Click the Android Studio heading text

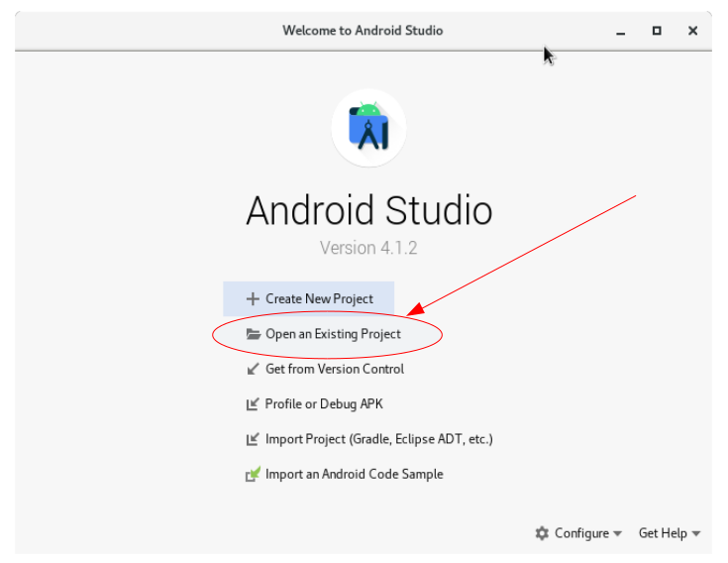(369, 211)
